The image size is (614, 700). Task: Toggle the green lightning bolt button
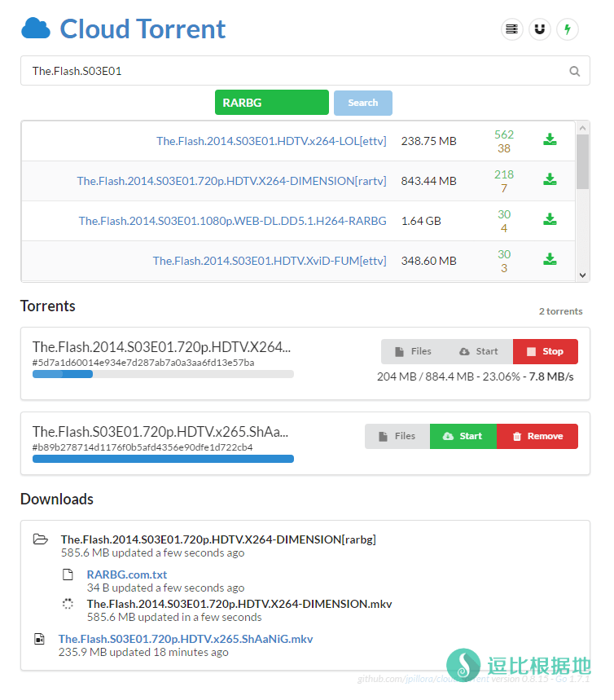tap(568, 30)
